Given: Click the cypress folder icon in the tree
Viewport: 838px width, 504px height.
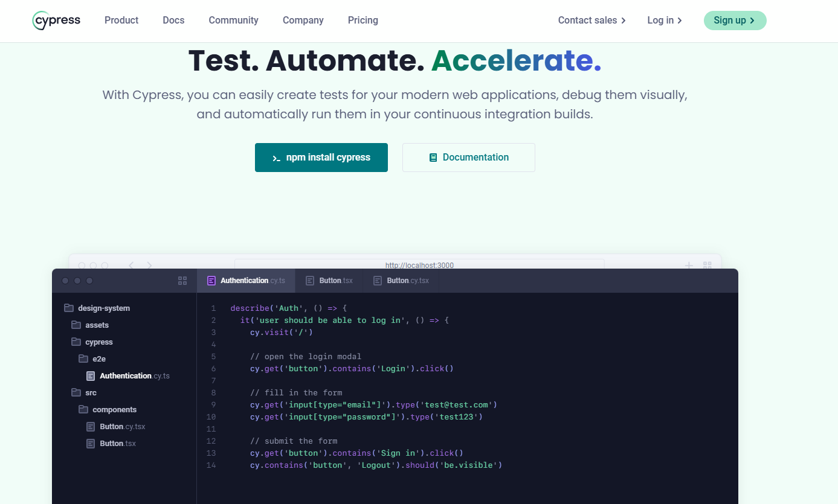Looking at the screenshot, I should pyautogui.click(x=76, y=342).
